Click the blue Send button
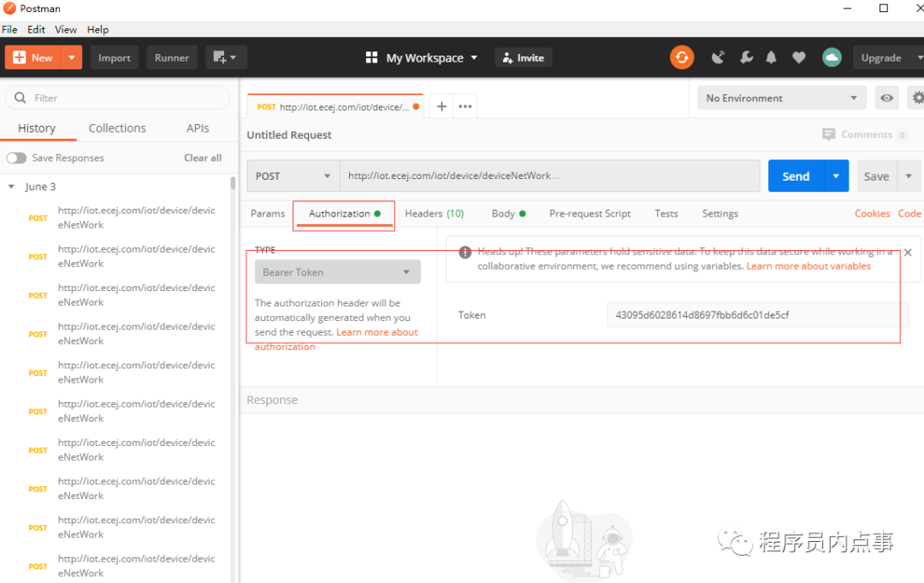 796,176
